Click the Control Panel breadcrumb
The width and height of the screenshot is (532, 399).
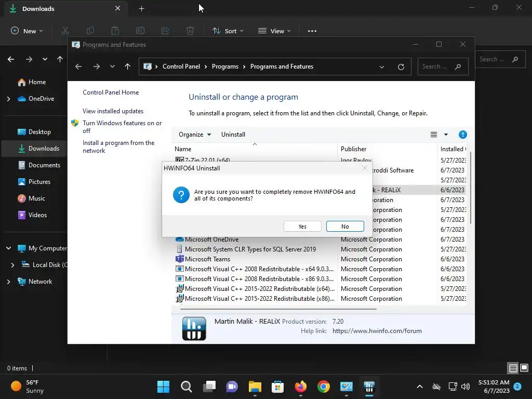pyautogui.click(x=181, y=66)
